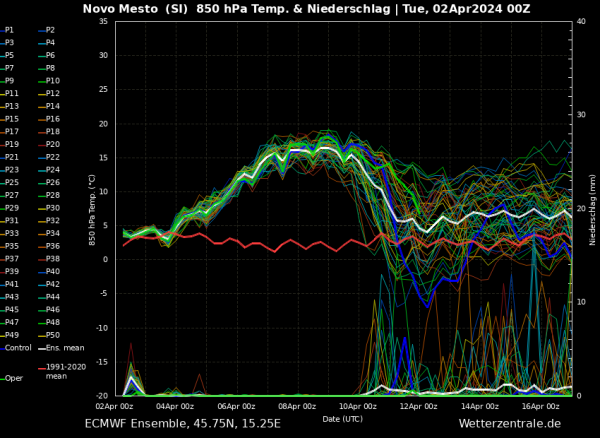Click the 35 temperature axis value
Screen dimensions: 600x438
pos(103,21)
